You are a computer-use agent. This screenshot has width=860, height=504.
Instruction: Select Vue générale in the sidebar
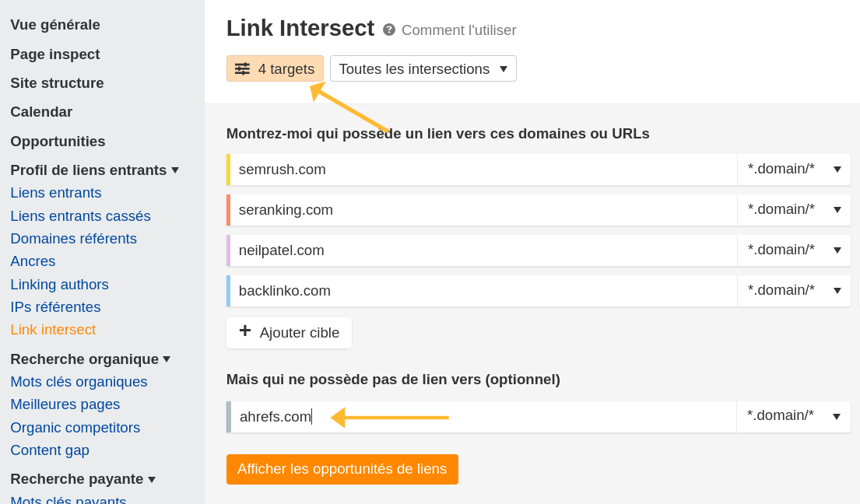click(54, 24)
